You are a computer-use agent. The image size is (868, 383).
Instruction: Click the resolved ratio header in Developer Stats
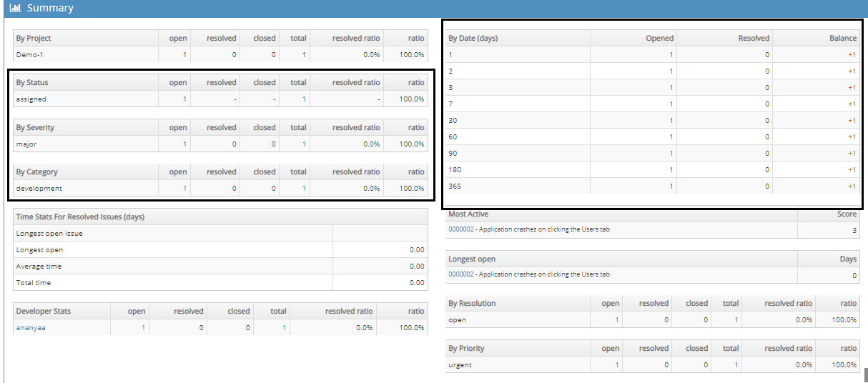pos(349,311)
